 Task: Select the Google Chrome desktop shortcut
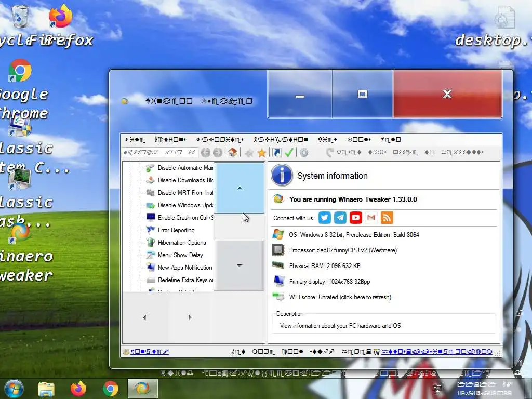[20, 90]
